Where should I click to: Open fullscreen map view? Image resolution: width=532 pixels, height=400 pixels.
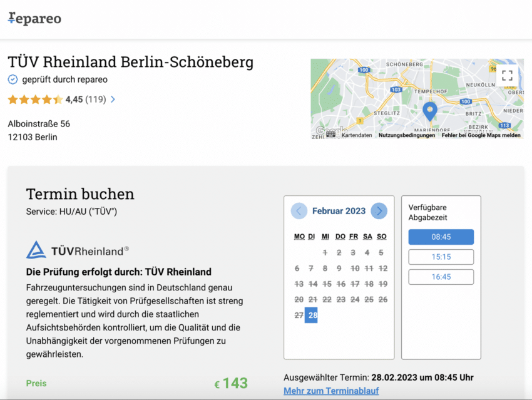[507, 75]
